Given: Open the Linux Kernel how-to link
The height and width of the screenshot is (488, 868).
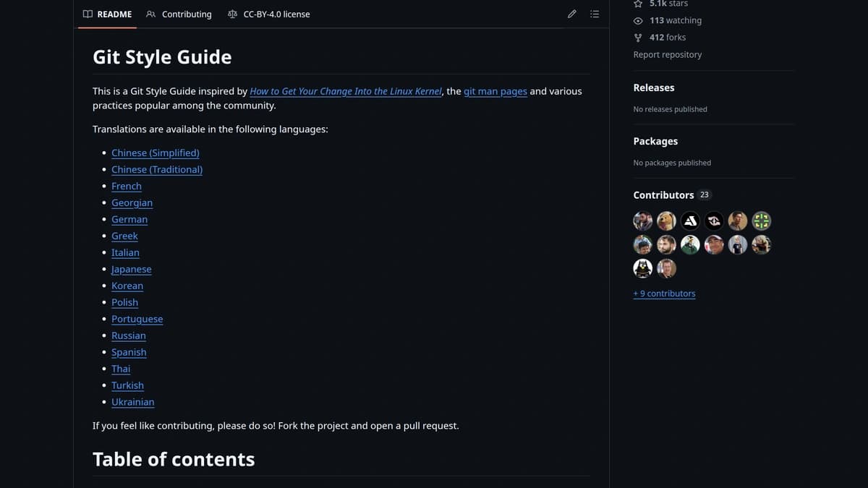Looking at the screenshot, I should 345,91.
